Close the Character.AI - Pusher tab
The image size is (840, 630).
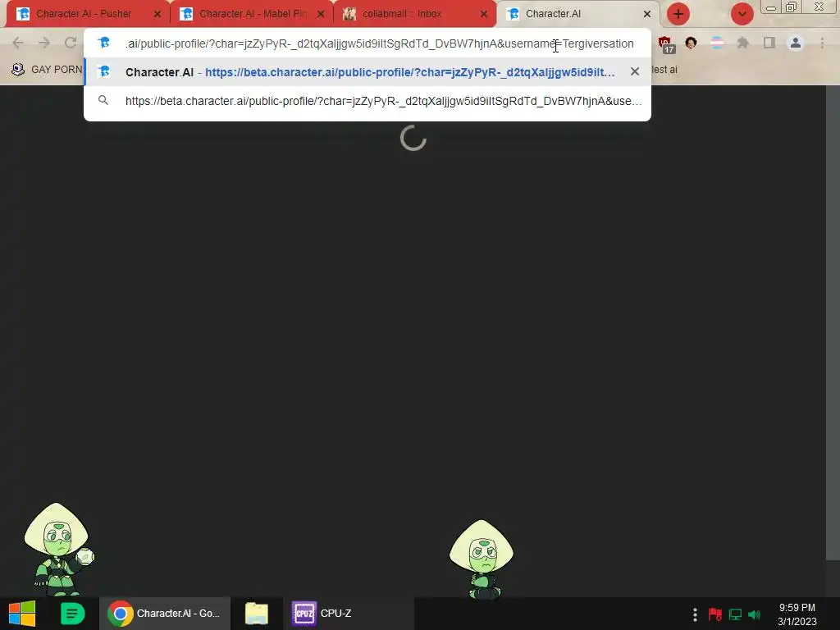[x=157, y=15]
